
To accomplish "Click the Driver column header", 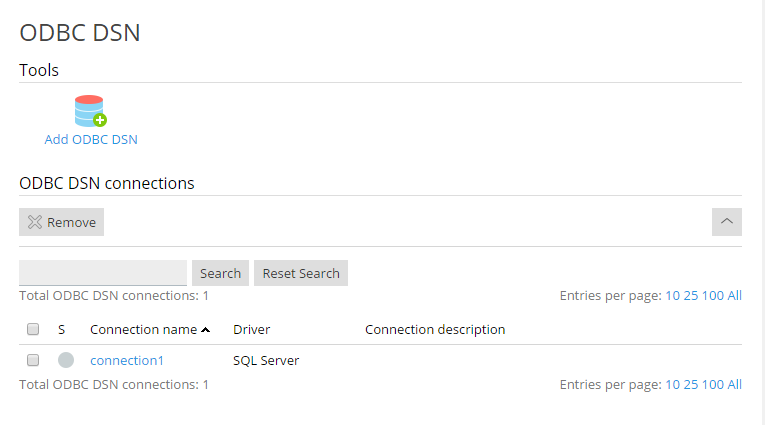I will [x=251, y=329].
